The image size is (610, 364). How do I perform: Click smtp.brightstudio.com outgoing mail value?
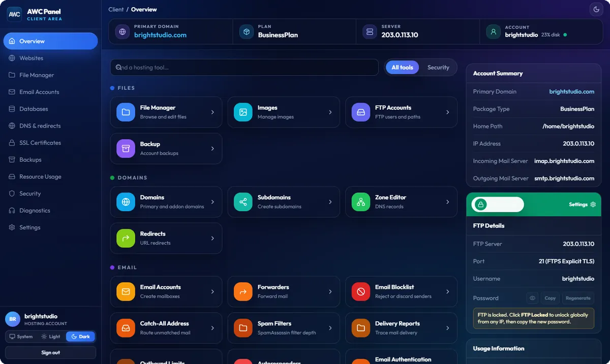pyautogui.click(x=564, y=178)
